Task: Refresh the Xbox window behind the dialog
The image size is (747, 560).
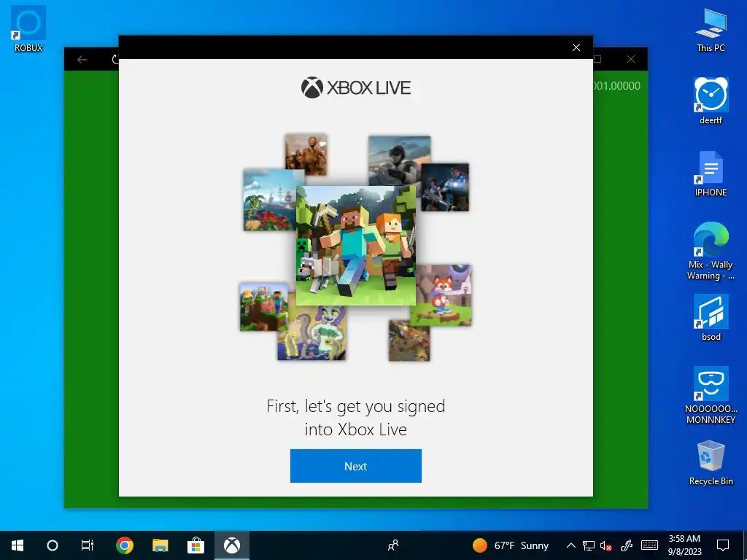Action: coord(115,60)
